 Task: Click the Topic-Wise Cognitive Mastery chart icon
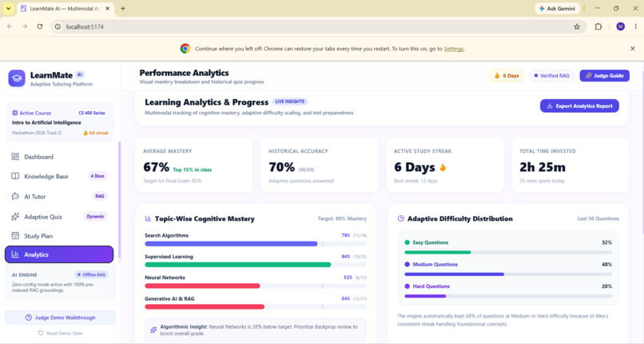coord(149,218)
